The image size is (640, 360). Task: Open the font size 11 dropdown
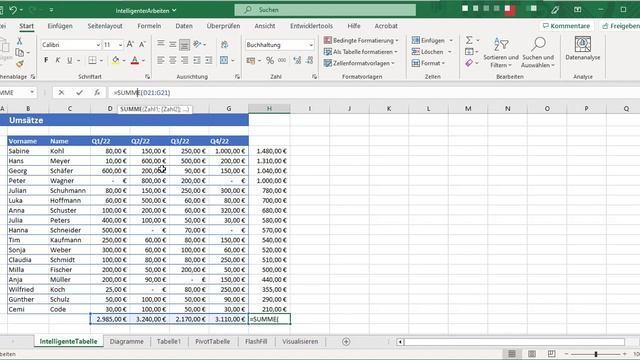[x=120, y=45]
